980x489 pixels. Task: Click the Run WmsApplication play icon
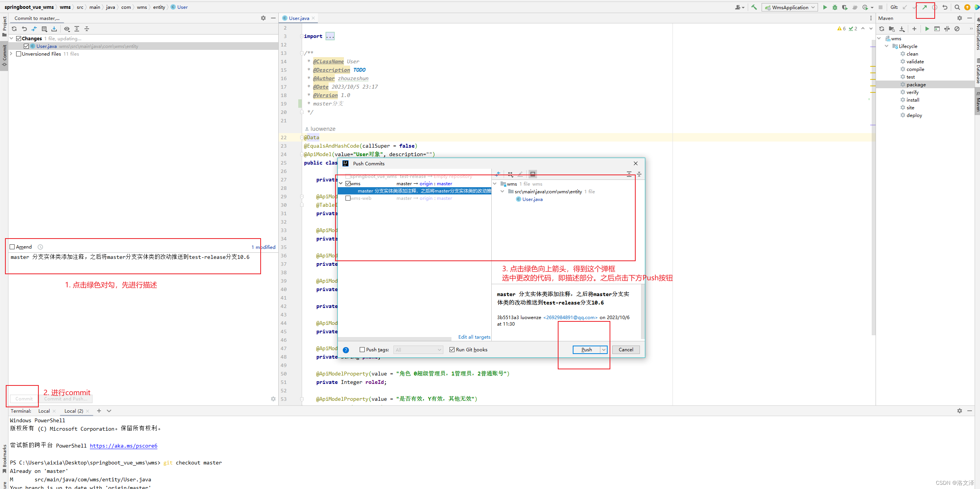click(x=825, y=7)
